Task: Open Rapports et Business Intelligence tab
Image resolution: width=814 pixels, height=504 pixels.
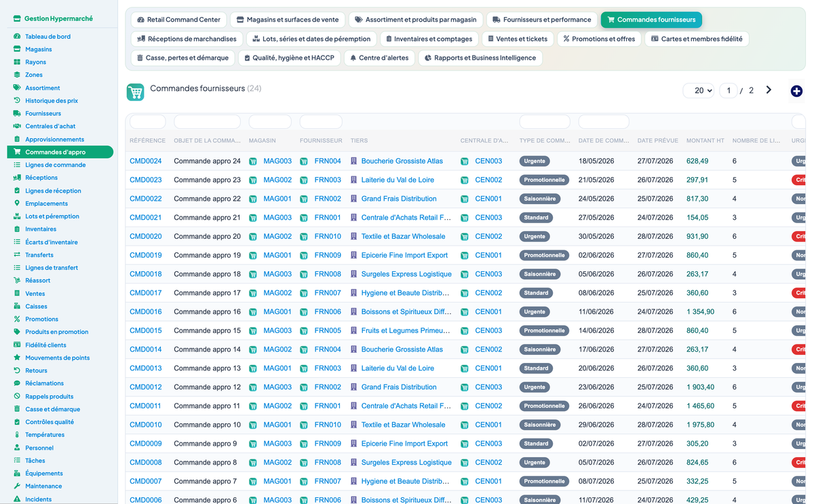Action: pos(480,58)
